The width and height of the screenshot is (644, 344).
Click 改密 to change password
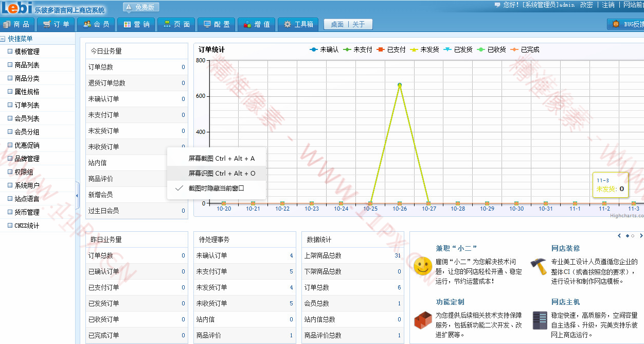(x=586, y=5)
